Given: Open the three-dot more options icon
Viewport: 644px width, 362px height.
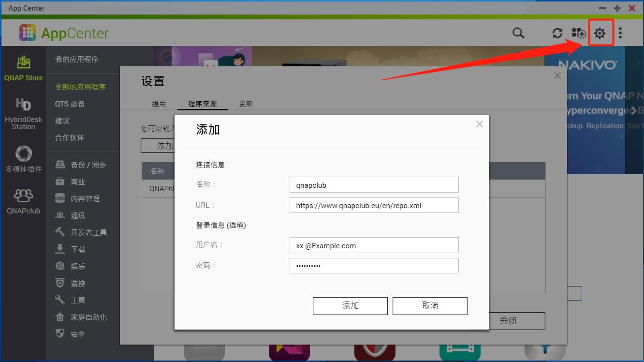Looking at the screenshot, I should click(621, 33).
